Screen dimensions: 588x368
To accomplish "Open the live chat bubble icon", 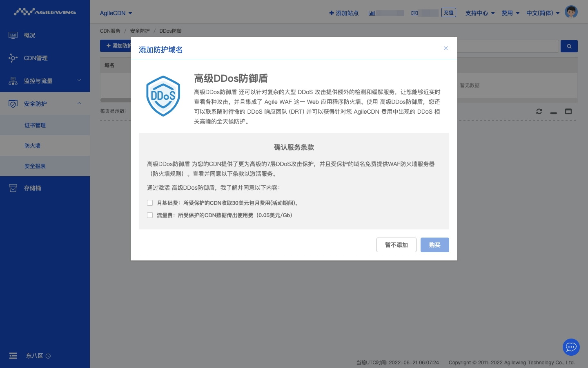I will pos(571,347).
